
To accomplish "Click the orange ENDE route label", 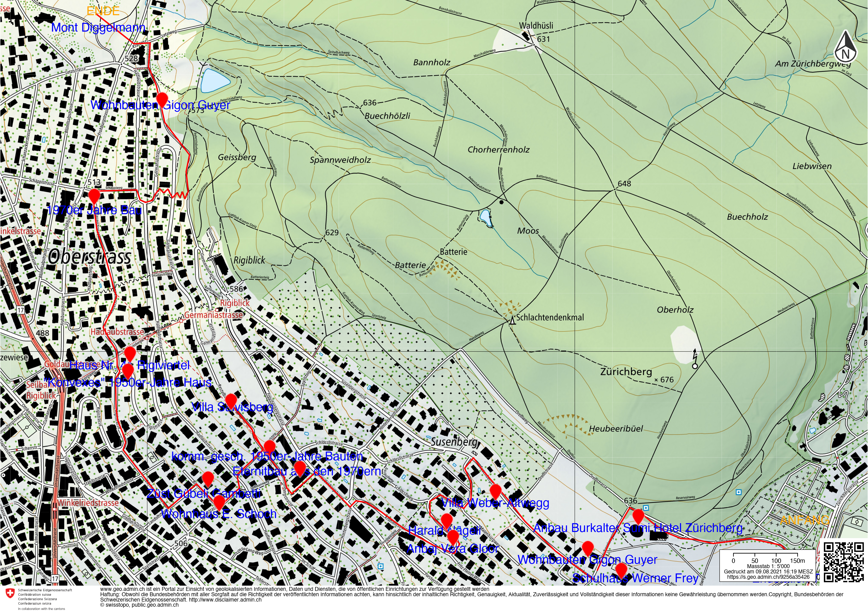I will (103, 11).
